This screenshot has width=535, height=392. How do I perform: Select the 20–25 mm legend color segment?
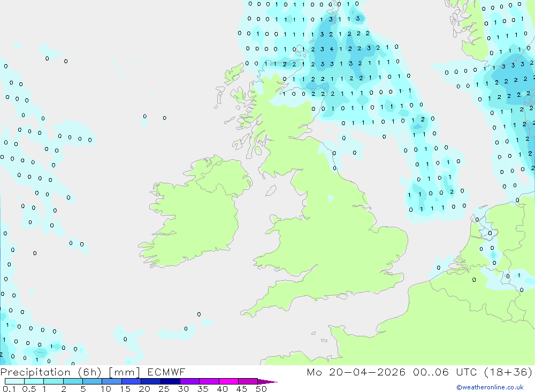click(x=150, y=381)
